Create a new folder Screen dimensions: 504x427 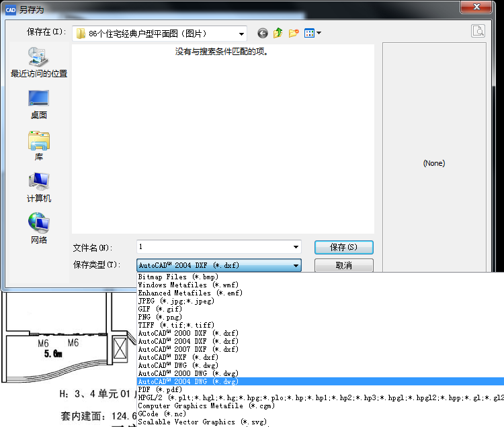tap(294, 33)
